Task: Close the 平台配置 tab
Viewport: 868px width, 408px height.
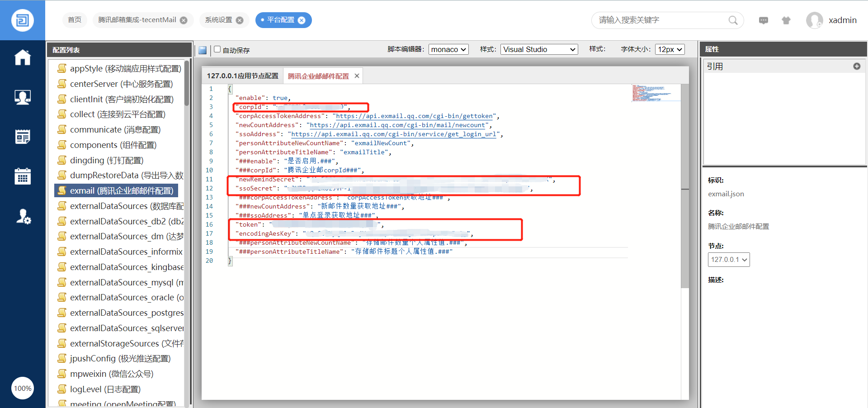Action: pos(302,20)
